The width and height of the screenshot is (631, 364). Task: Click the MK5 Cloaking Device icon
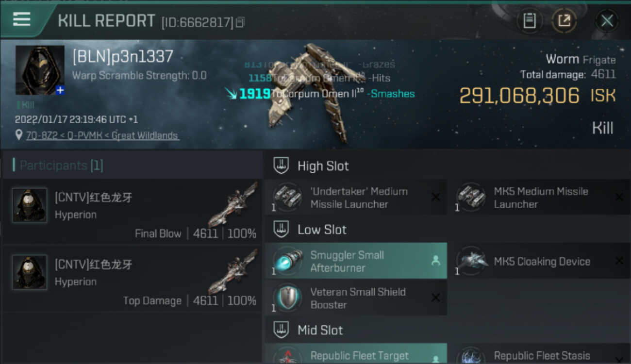pyautogui.click(x=471, y=261)
